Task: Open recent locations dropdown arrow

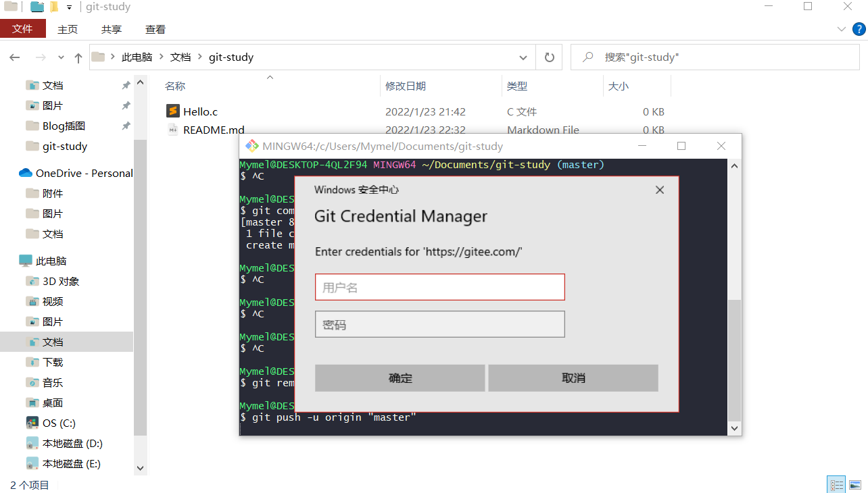Action: [61, 57]
